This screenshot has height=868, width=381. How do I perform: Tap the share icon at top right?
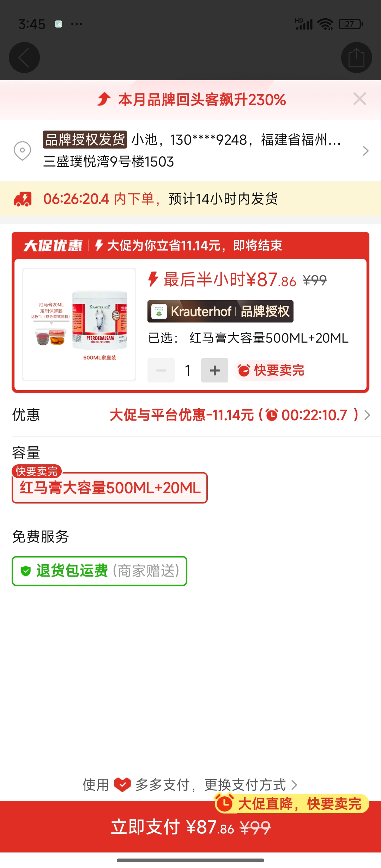[x=356, y=58]
